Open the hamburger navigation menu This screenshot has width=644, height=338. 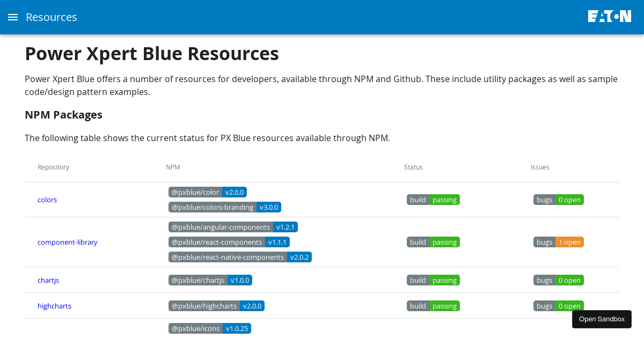click(x=13, y=17)
